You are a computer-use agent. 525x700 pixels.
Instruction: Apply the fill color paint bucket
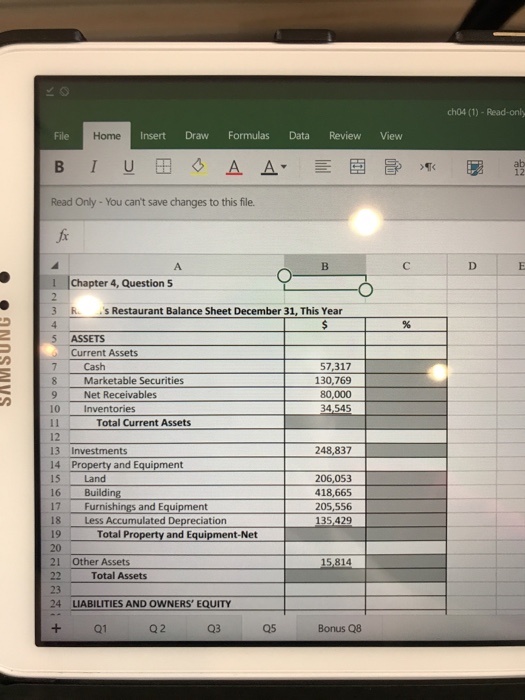[x=199, y=167]
